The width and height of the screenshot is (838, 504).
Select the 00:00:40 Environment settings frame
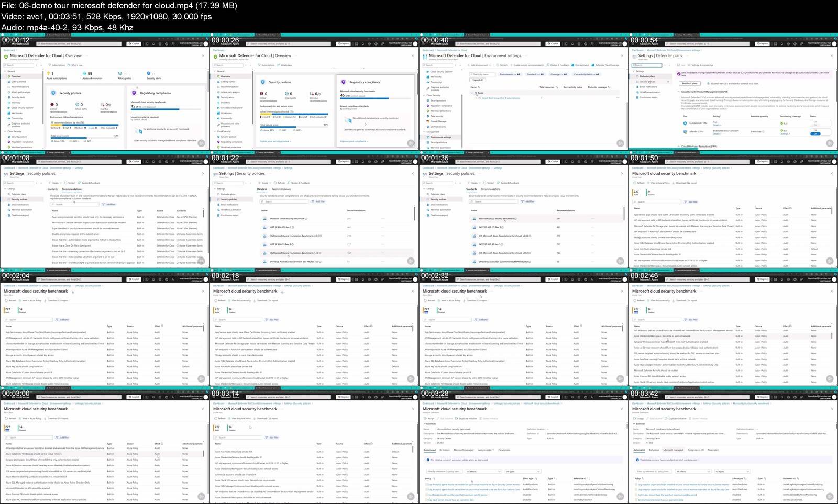(x=524, y=93)
